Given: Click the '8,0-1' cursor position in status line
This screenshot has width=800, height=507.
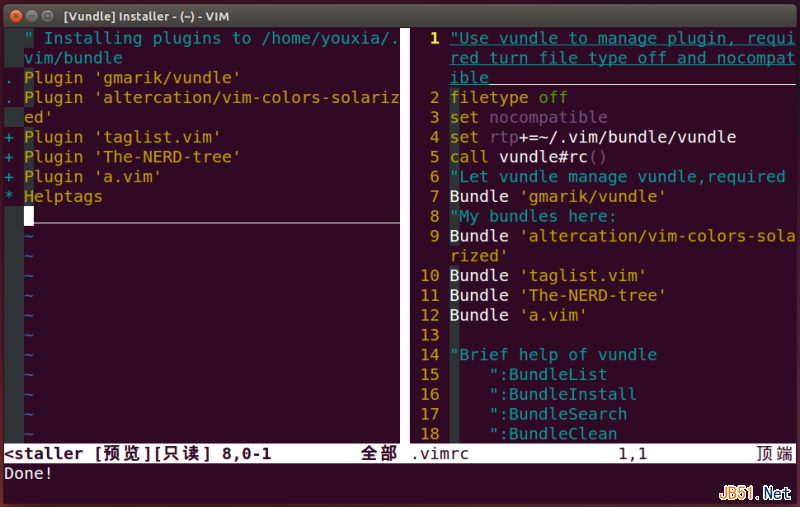Looking at the screenshot, I should (246, 454).
